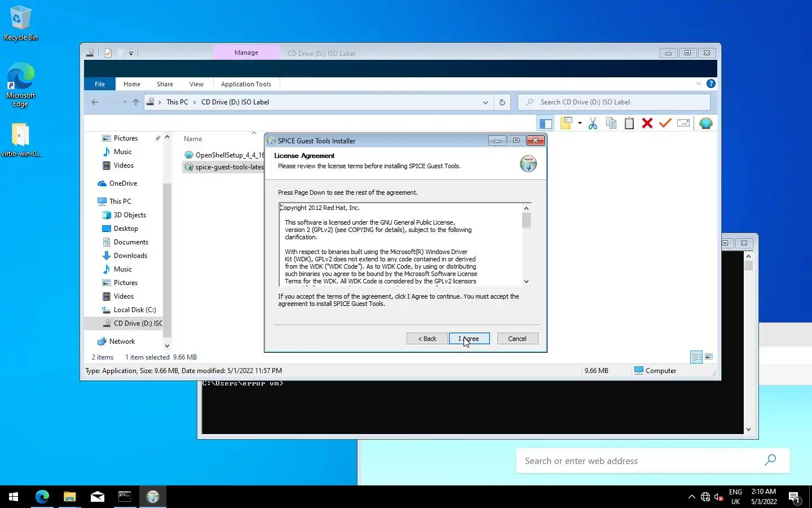
Task: Click the orange checkmark properties icon
Action: [665, 123]
